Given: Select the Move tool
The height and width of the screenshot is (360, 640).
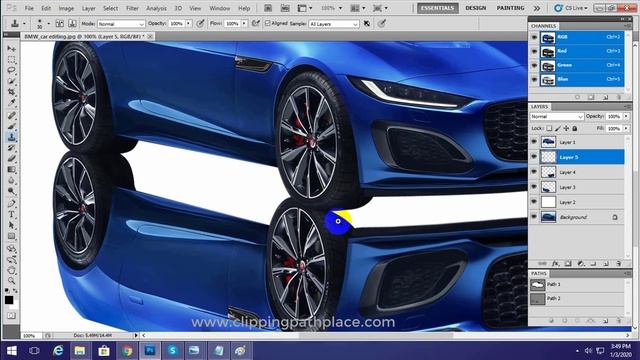Looking at the screenshot, I should [11, 49].
